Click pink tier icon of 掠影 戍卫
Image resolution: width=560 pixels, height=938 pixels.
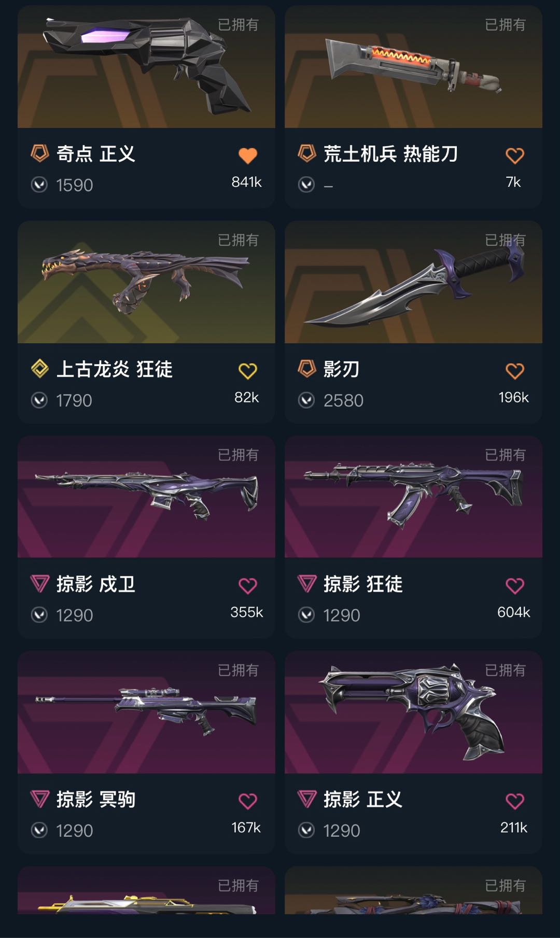click(x=40, y=584)
